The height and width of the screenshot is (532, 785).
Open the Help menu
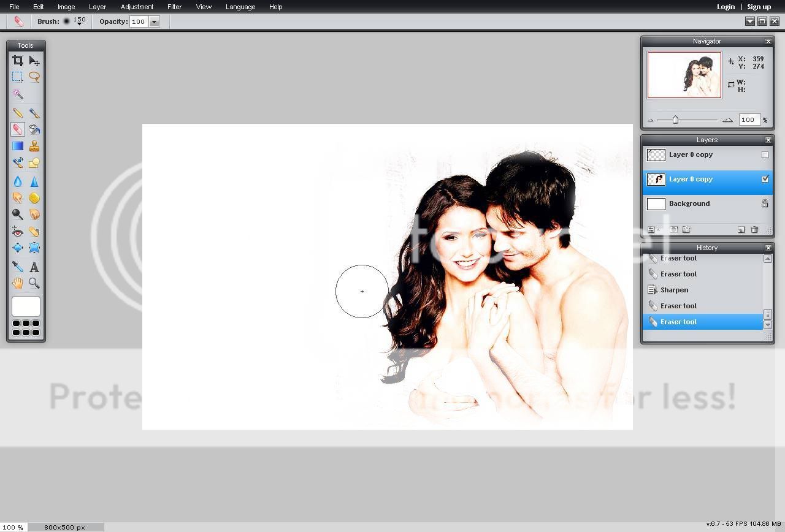276,7
